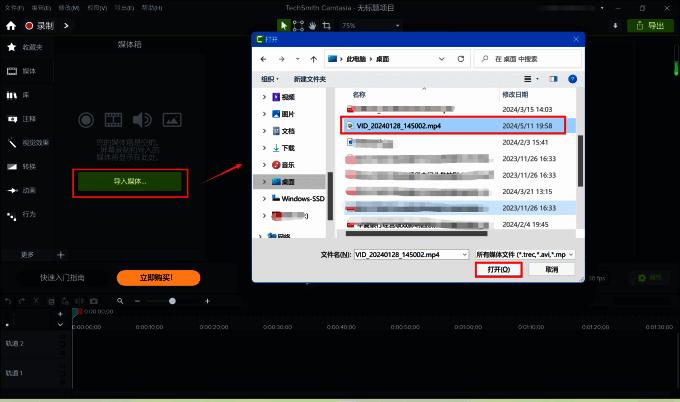The image size is (680, 402).
Task: Select the 图片 folder in navigation tree
Action: (288, 114)
